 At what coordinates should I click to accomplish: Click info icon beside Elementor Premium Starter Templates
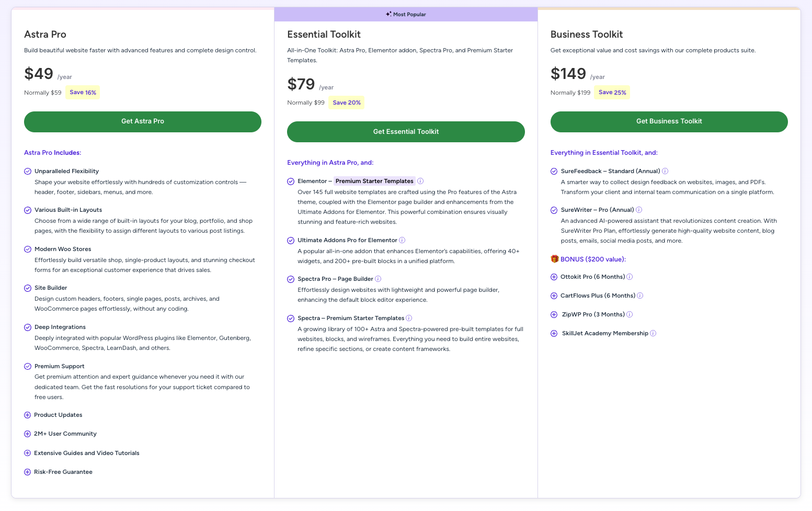click(x=420, y=181)
